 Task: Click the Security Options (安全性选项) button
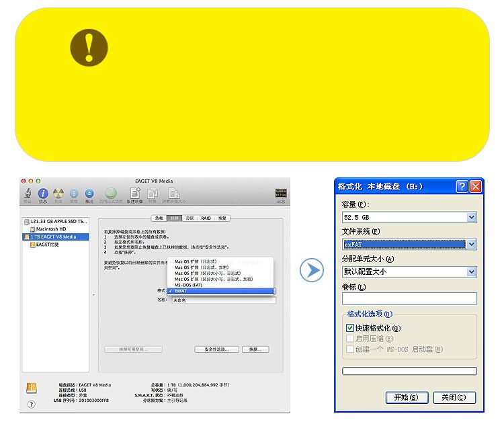216,349
